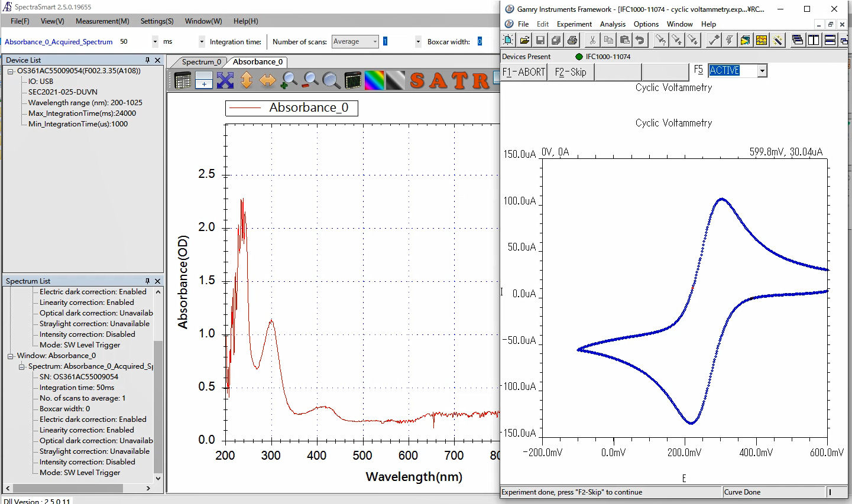Collapse the OS361AC55009054 device tree node
The width and height of the screenshot is (852, 504).
click(x=11, y=71)
